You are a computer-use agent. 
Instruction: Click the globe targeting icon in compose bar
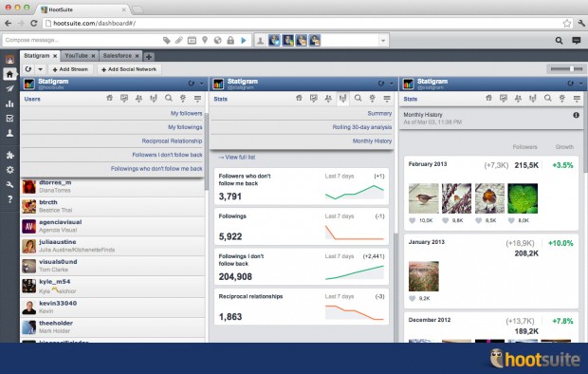click(217, 40)
